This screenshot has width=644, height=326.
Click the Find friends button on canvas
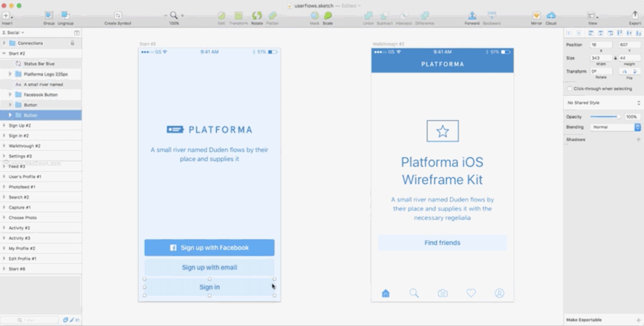coord(442,243)
